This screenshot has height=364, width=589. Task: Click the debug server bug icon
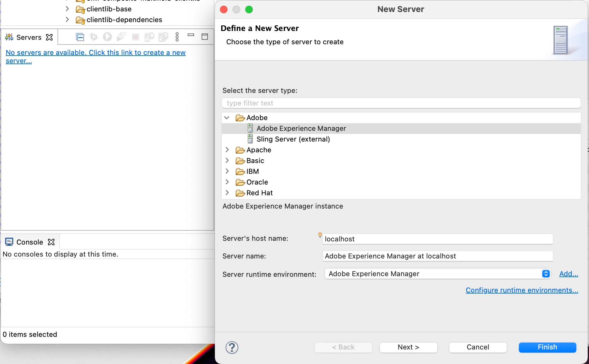pyautogui.click(x=94, y=37)
